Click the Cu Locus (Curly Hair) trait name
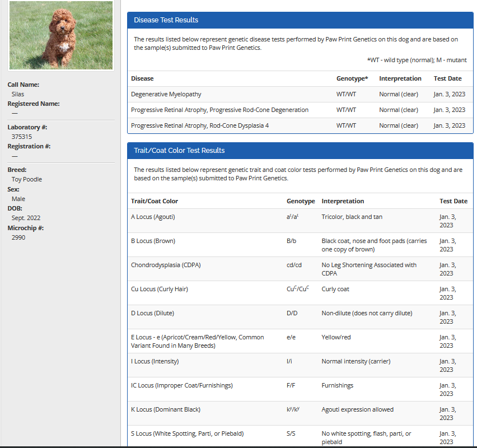This screenshot has height=448, width=477. point(159,289)
